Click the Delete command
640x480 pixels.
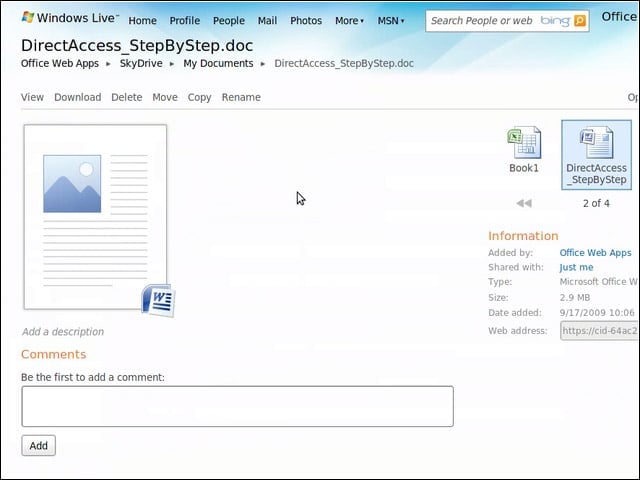point(127,97)
